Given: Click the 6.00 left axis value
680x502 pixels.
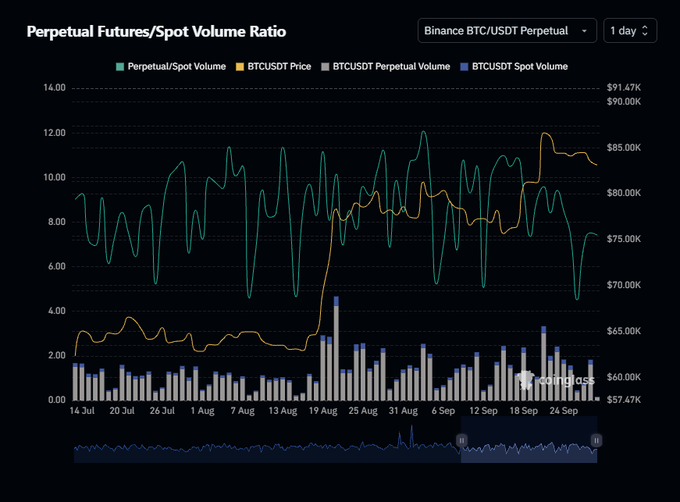Looking at the screenshot, I should coord(57,267).
